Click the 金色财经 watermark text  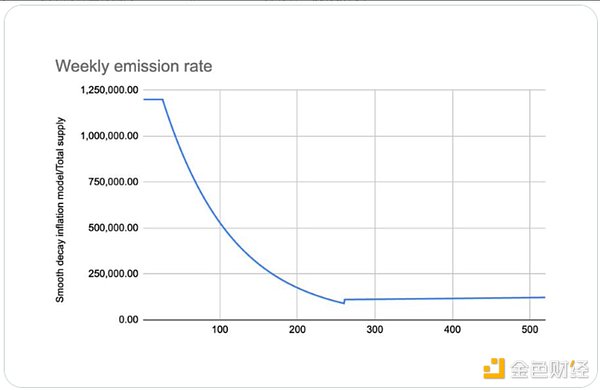click(550, 369)
